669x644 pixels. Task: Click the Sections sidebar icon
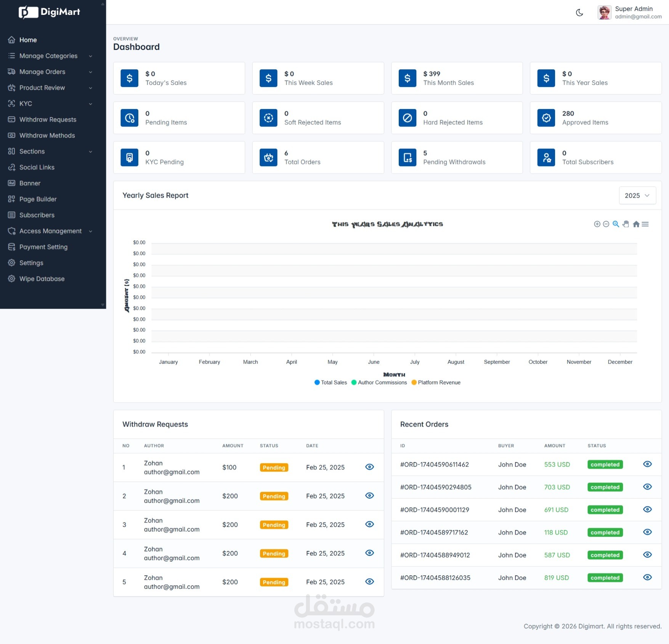(11, 152)
